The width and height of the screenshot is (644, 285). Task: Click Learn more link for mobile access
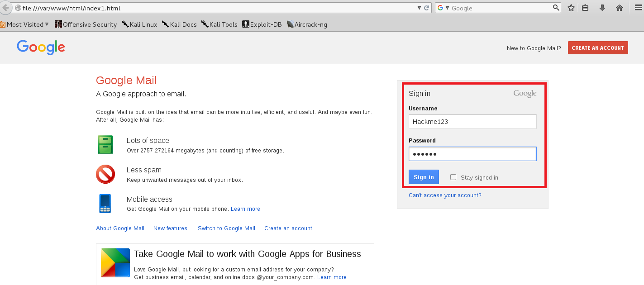245,209
